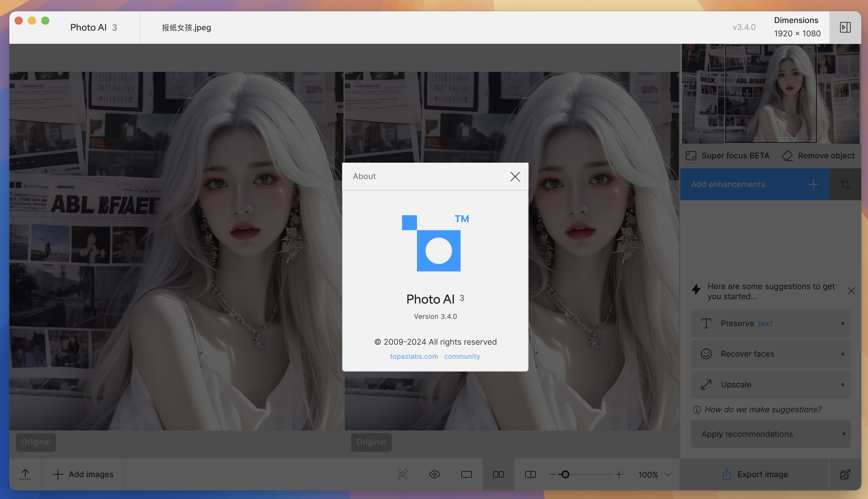Image resolution: width=868 pixels, height=499 pixels.
Task: Switch to split slider view layout
Action: click(x=530, y=474)
